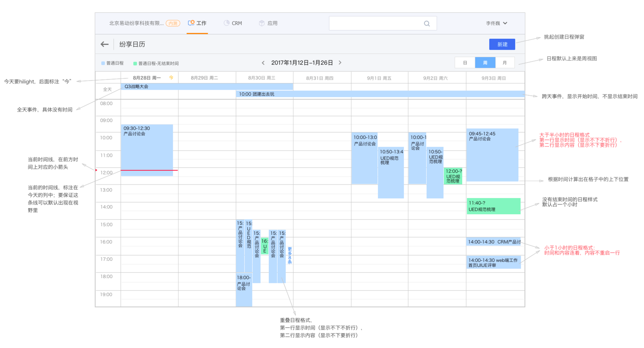Open Monday's 09:30-12:30 产品讨论会 event
This screenshot has height=348, width=644.
pos(147,150)
